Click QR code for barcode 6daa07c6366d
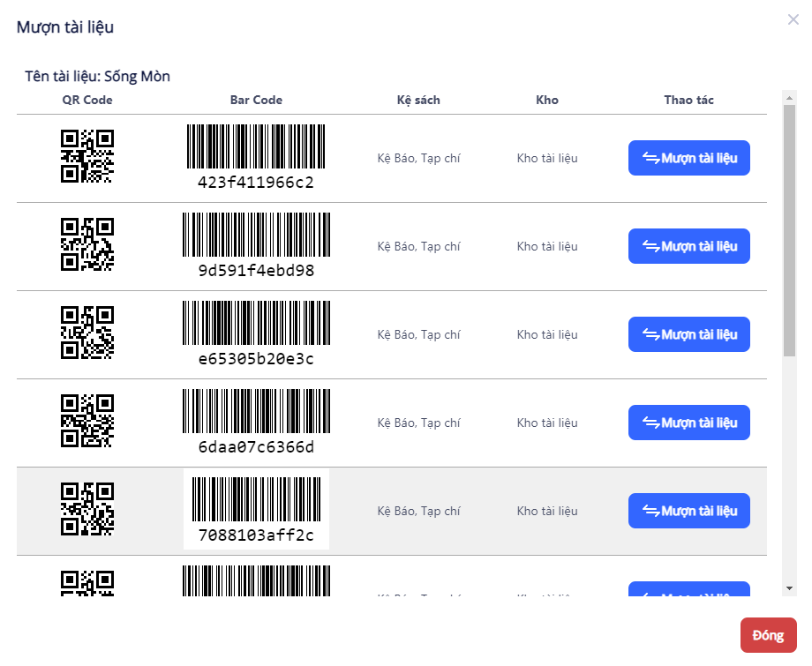Screen dimensions: 812x666 (x=86, y=421)
